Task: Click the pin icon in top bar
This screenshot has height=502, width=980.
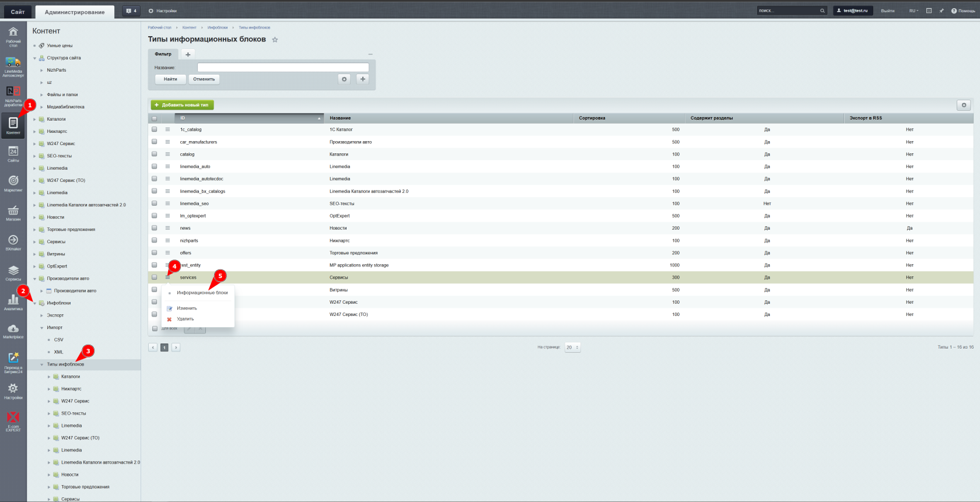Action: coord(942,10)
